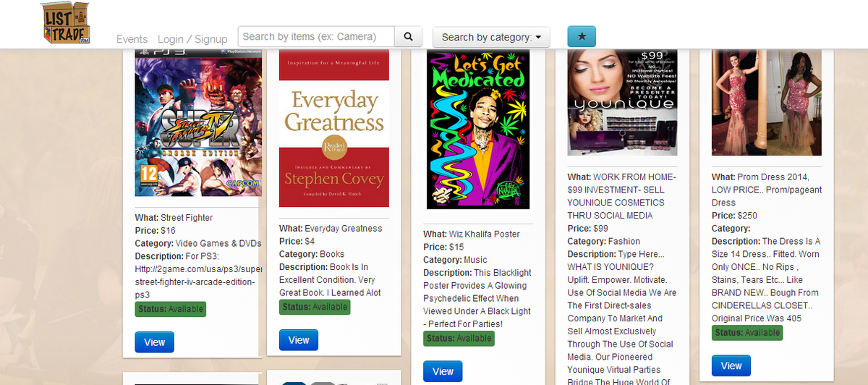
Task: Open the star favorites button
Action: pyautogui.click(x=582, y=37)
